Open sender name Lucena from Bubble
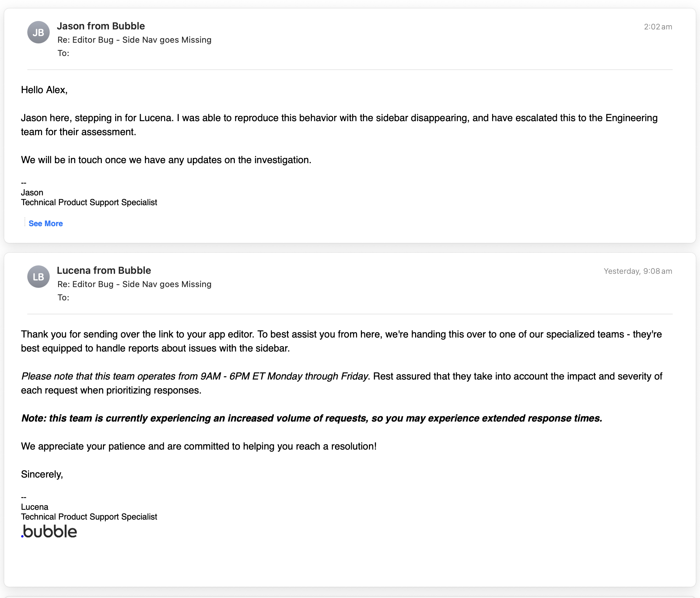 (x=104, y=270)
